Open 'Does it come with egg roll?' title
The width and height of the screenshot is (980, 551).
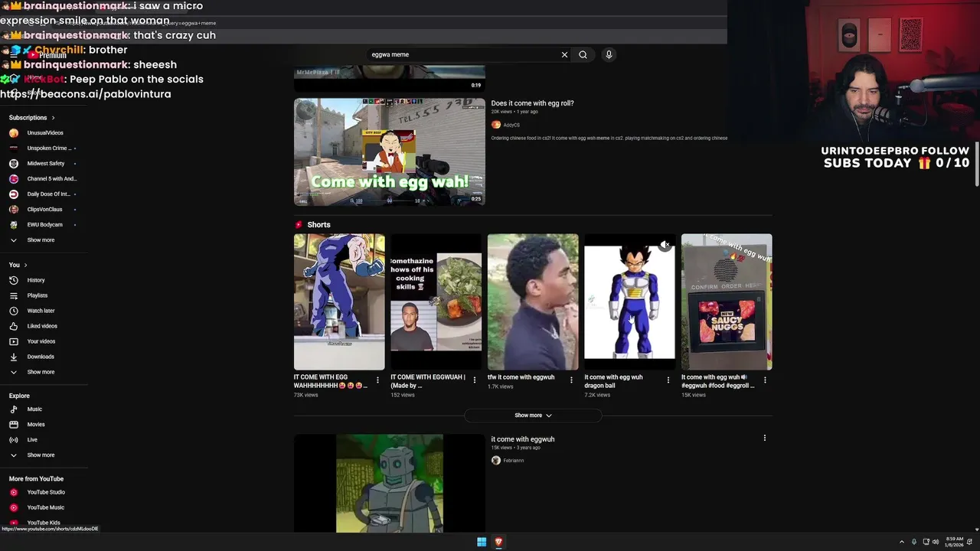coord(532,103)
